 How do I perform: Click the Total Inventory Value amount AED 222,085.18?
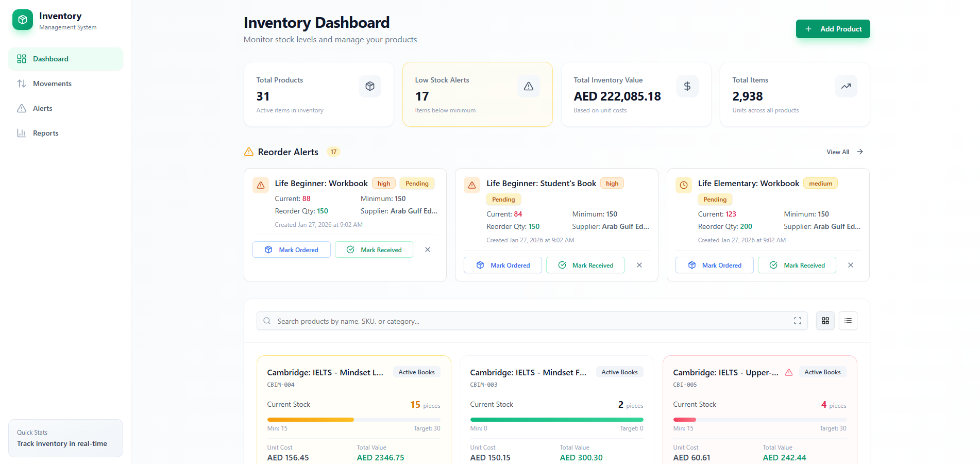[x=617, y=96]
